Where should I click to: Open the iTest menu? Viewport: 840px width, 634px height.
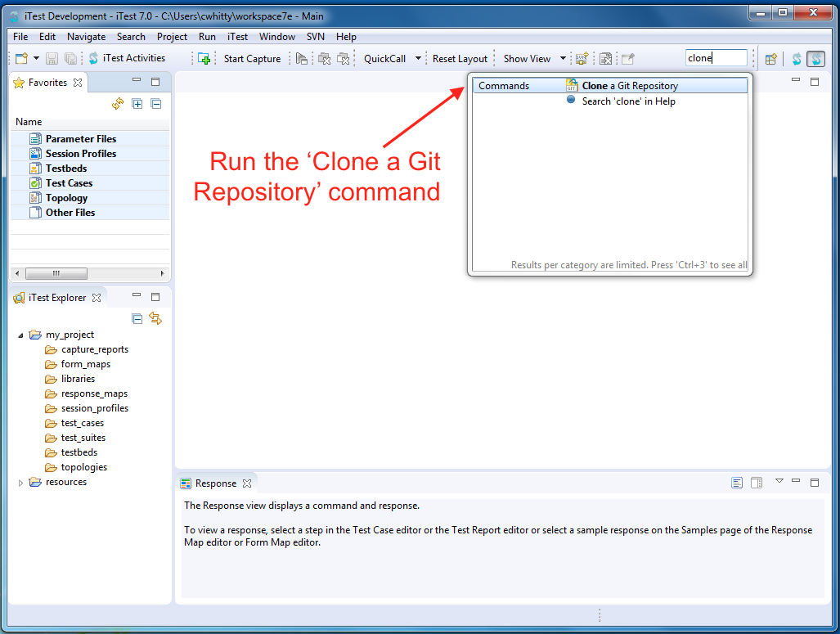237,37
